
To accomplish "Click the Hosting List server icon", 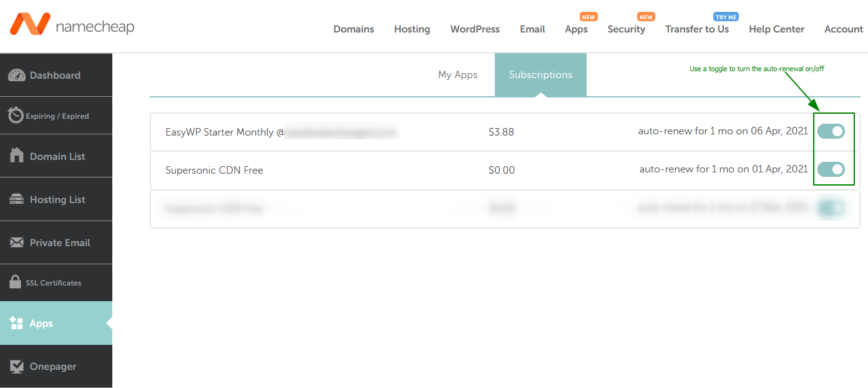I will coord(17,199).
